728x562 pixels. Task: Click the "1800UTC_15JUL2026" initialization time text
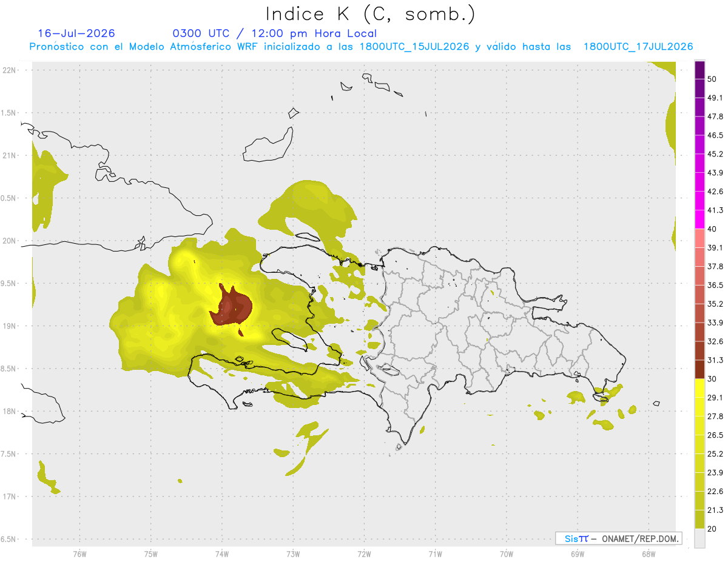click(414, 47)
